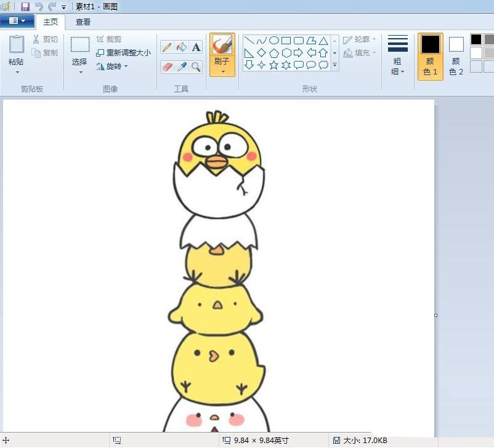The image size is (494, 448).
Task: Open the Paint application menu
Action: coord(17,20)
